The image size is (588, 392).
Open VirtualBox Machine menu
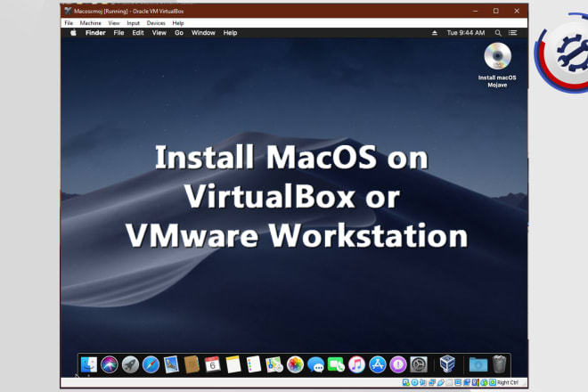[90, 23]
